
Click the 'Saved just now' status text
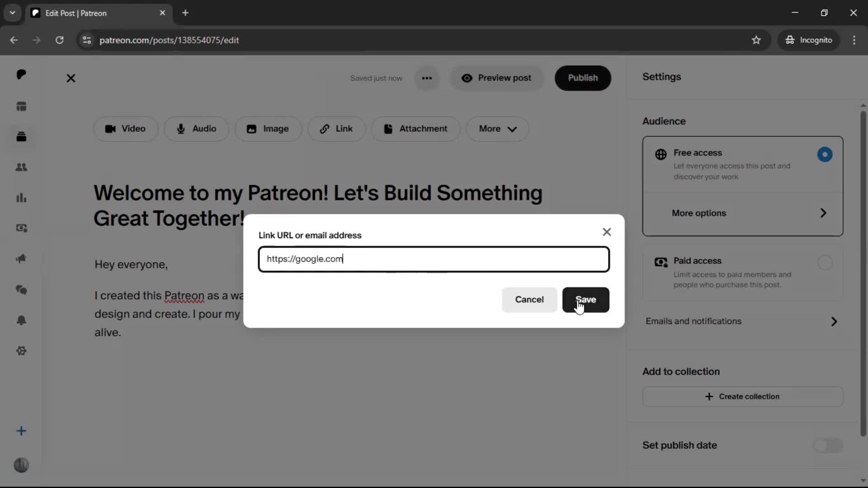click(376, 78)
